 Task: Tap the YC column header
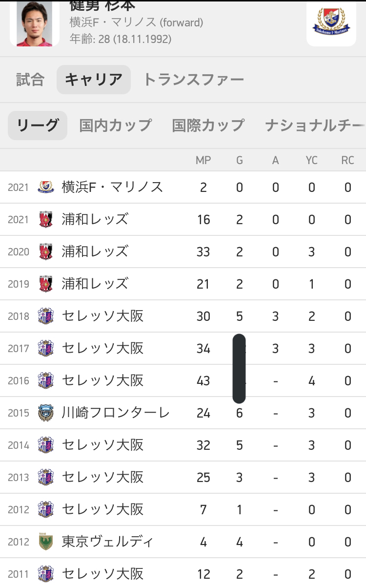pos(311,161)
